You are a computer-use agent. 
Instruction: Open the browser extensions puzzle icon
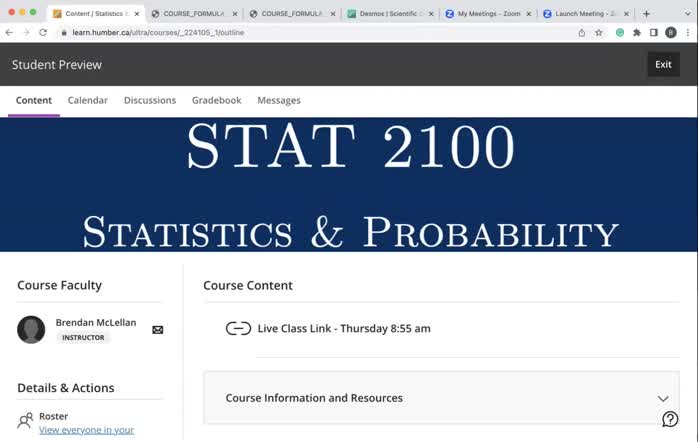[637, 33]
